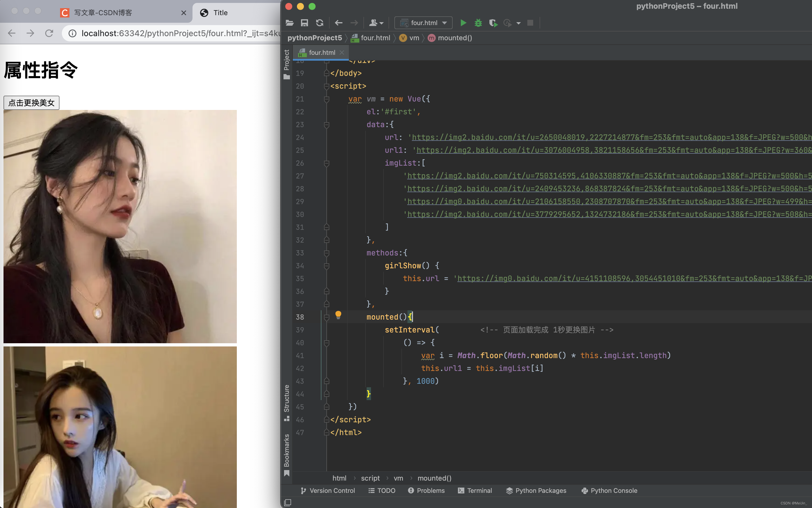
Task: Start debugging with the bug icon
Action: point(478,23)
